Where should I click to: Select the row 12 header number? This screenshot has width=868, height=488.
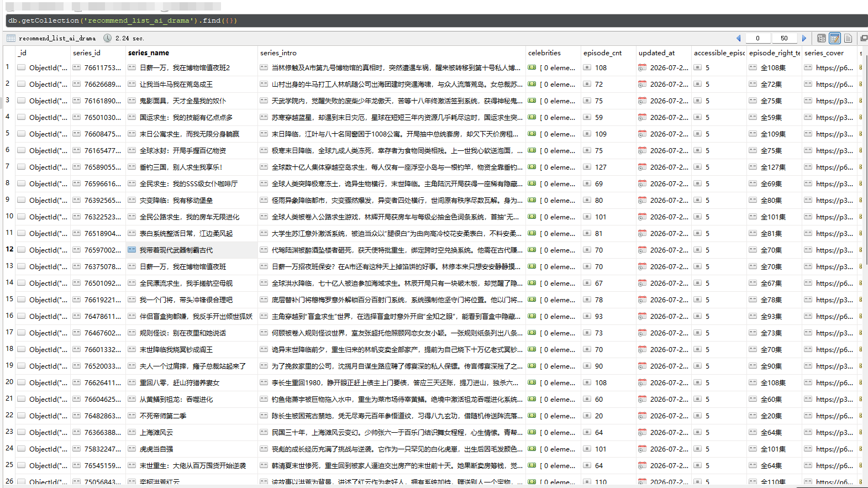pyautogui.click(x=9, y=249)
